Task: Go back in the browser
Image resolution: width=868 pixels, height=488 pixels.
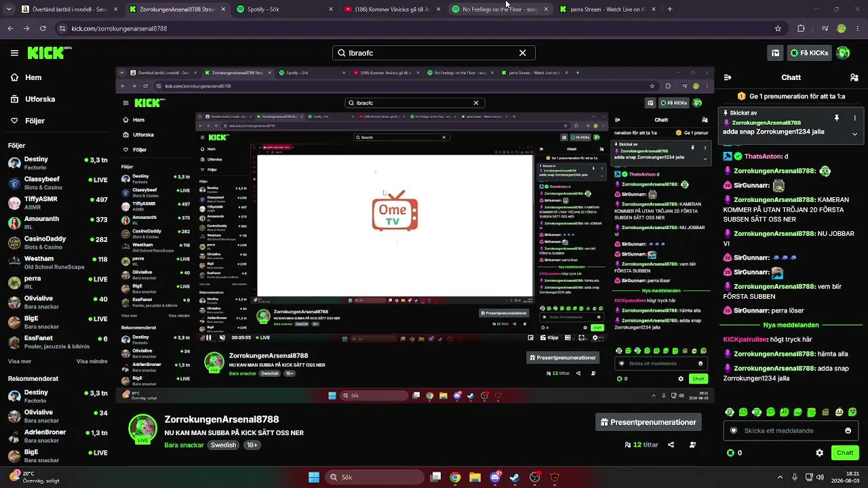Action: pos(10,28)
